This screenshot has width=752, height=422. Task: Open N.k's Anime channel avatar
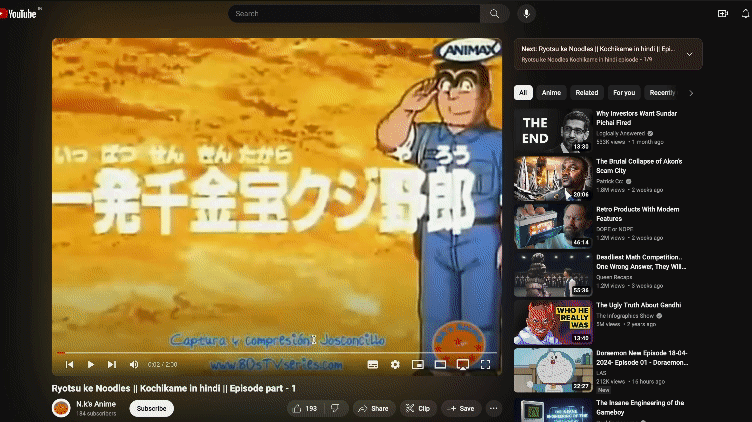[x=61, y=408]
